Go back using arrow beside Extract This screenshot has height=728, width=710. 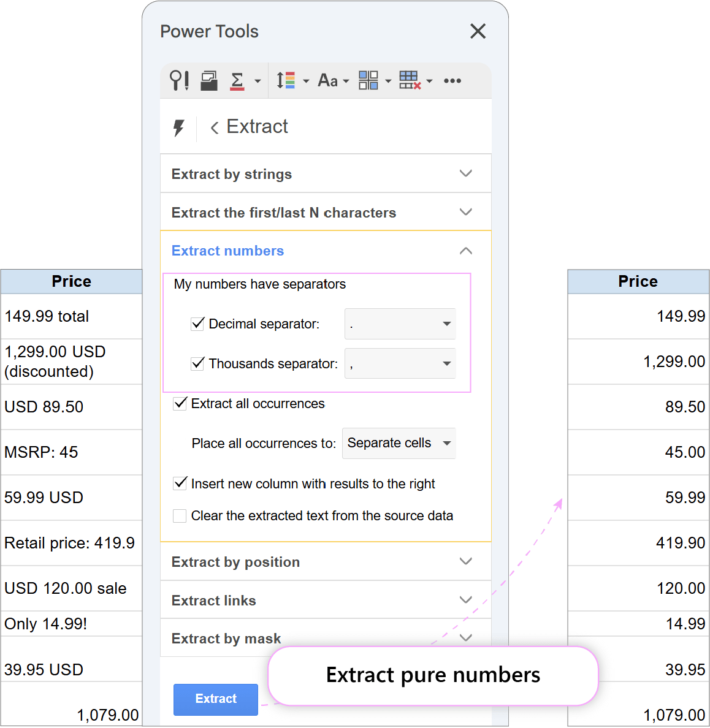point(214,127)
